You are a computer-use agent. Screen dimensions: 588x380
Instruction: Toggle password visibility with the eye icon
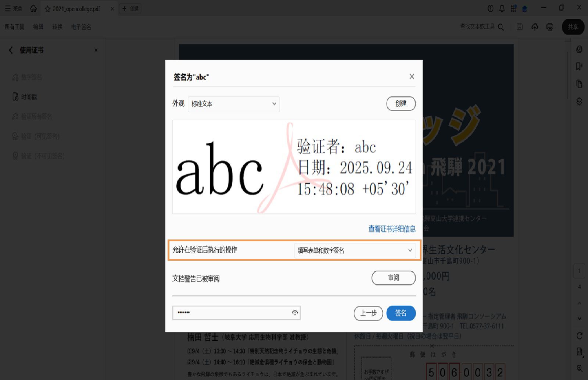point(294,313)
